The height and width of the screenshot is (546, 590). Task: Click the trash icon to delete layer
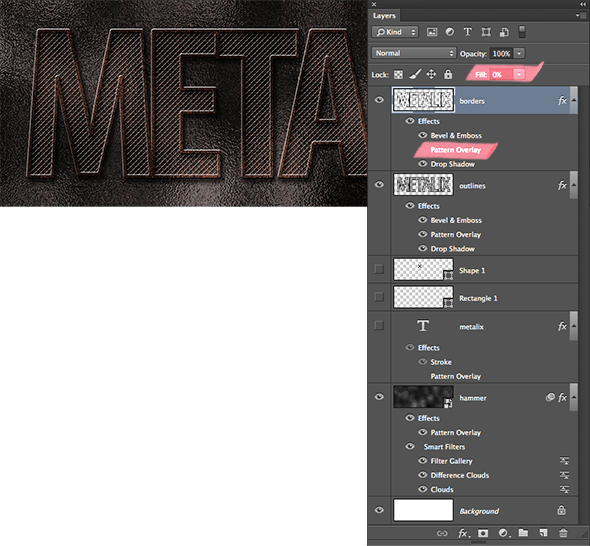pos(563,533)
